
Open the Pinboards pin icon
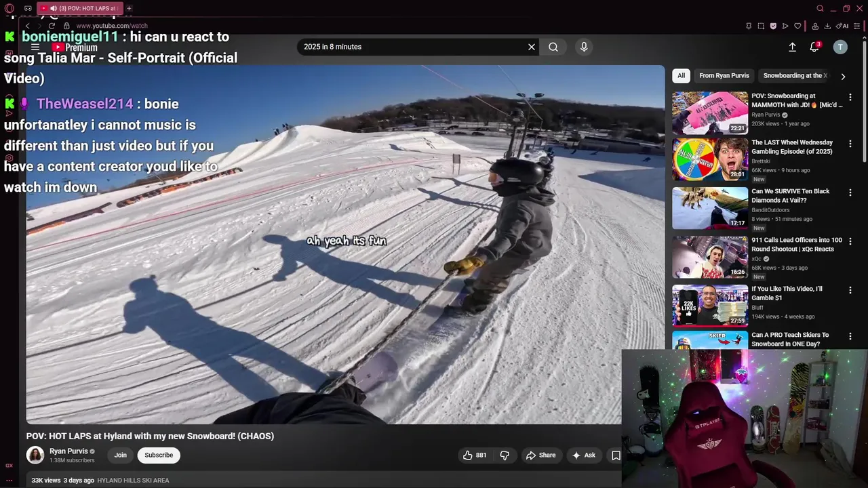tap(749, 26)
